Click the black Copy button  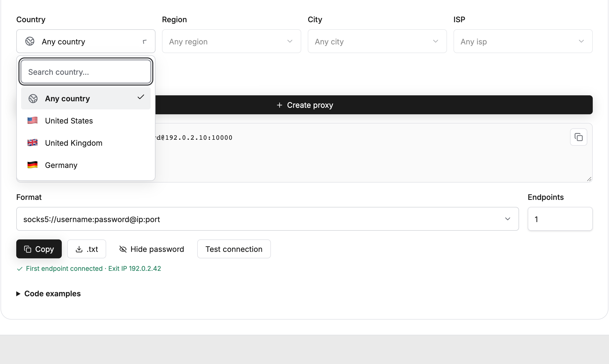click(x=39, y=249)
